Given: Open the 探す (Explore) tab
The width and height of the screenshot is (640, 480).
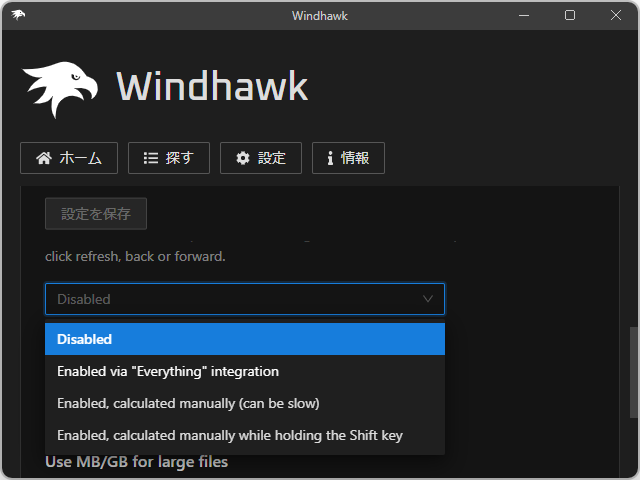Looking at the screenshot, I should tap(169, 158).
